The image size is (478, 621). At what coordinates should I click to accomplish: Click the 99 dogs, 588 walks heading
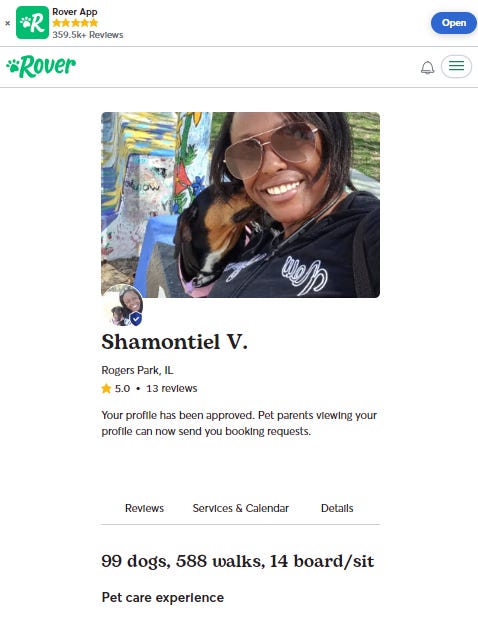tap(238, 561)
